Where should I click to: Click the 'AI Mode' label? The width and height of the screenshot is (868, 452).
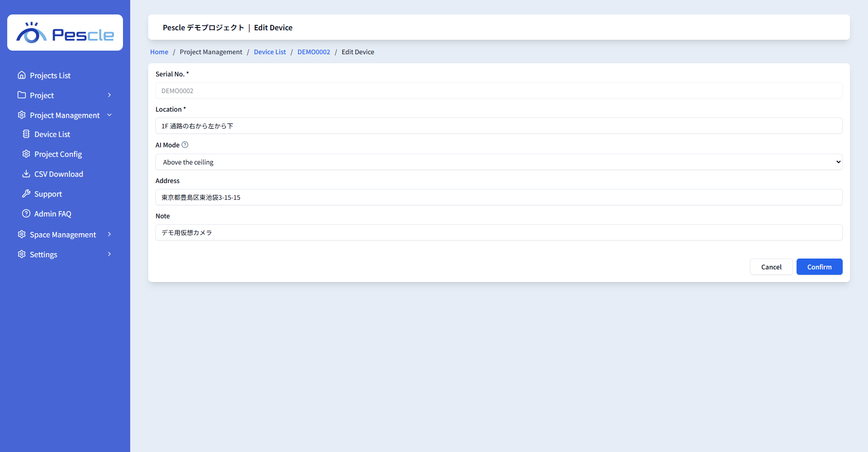coord(167,145)
